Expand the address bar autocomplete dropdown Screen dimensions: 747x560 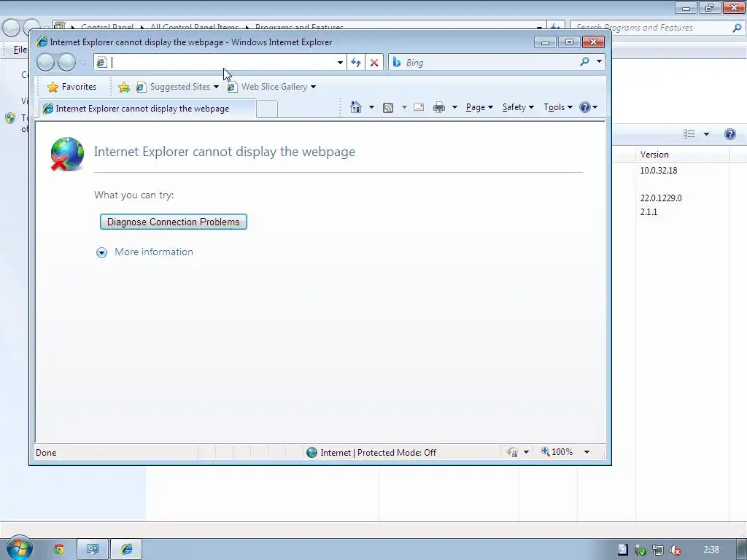point(340,63)
